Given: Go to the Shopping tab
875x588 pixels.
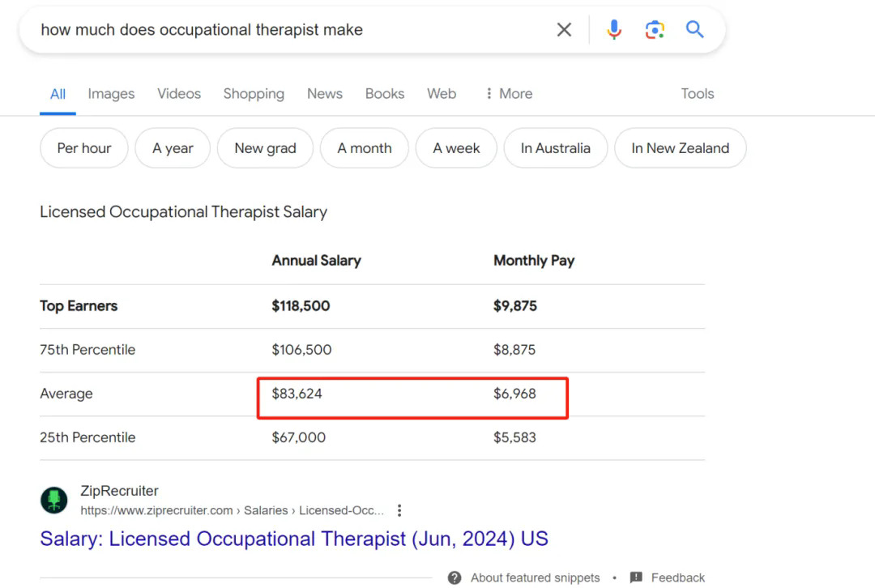Looking at the screenshot, I should 254,94.
